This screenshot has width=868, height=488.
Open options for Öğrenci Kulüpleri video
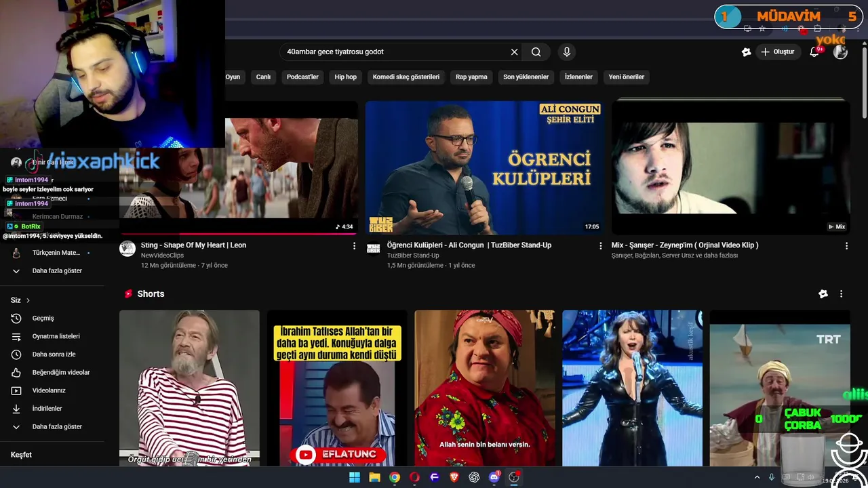click(x=600, y=246)
